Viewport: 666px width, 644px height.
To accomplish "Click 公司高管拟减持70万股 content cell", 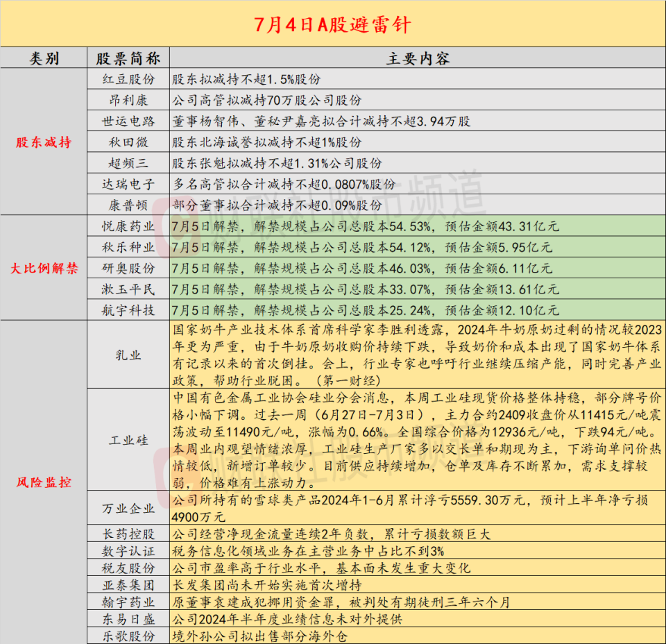I will [418, 100].
